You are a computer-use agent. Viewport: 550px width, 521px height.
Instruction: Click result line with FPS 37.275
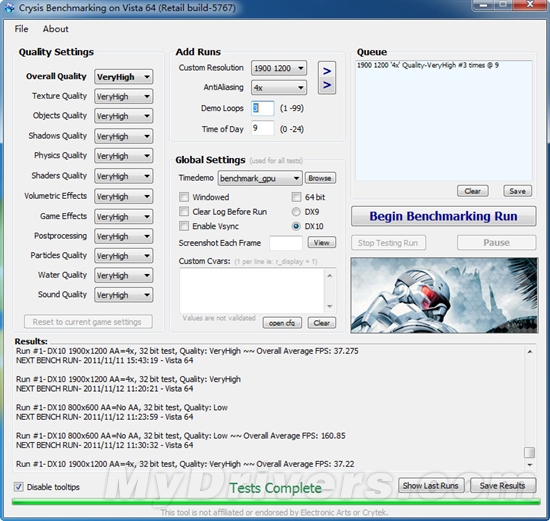pos(187,351)
